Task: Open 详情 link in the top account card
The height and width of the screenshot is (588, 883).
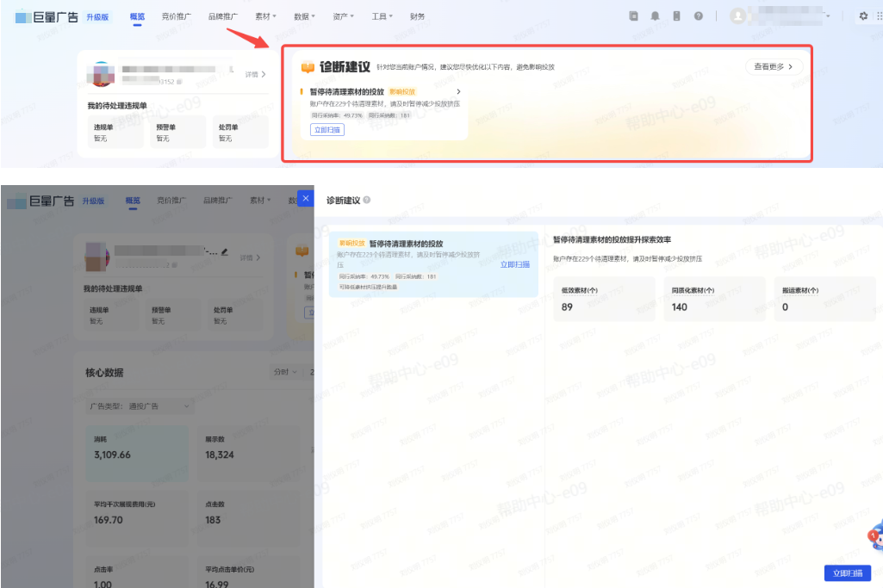Action: coord(255,74)
